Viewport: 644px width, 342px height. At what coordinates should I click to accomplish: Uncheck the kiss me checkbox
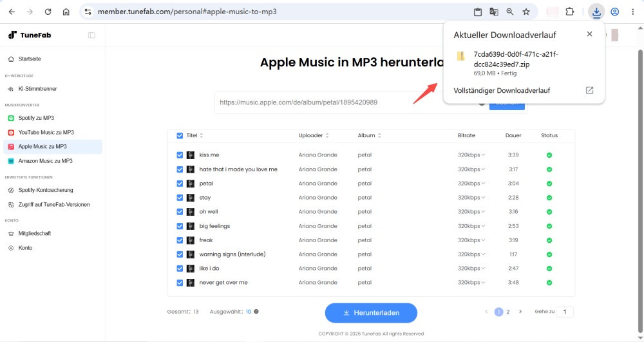[180, 155]
